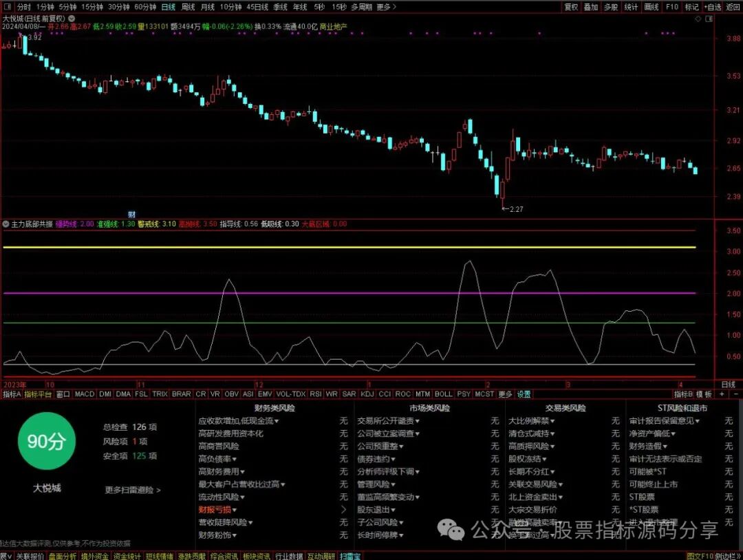Open the 综合资讯 bottom tab
The image size is (743, 560).
click(224, 556)
